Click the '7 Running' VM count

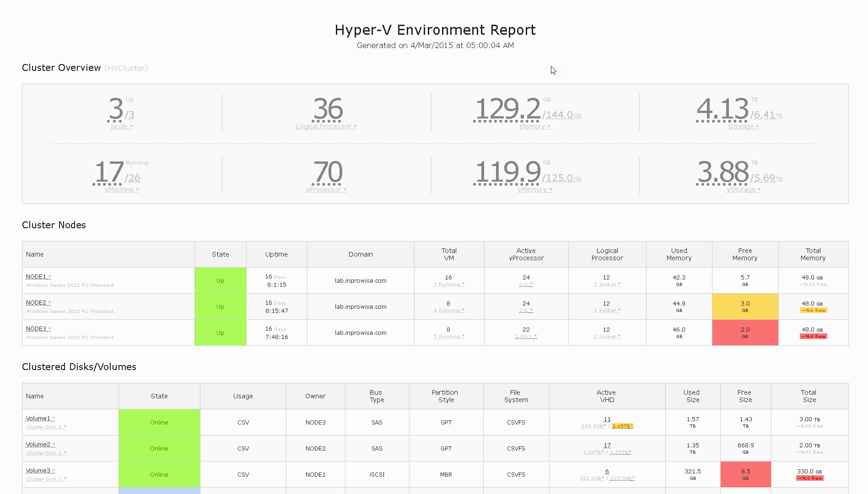point(447,285)
